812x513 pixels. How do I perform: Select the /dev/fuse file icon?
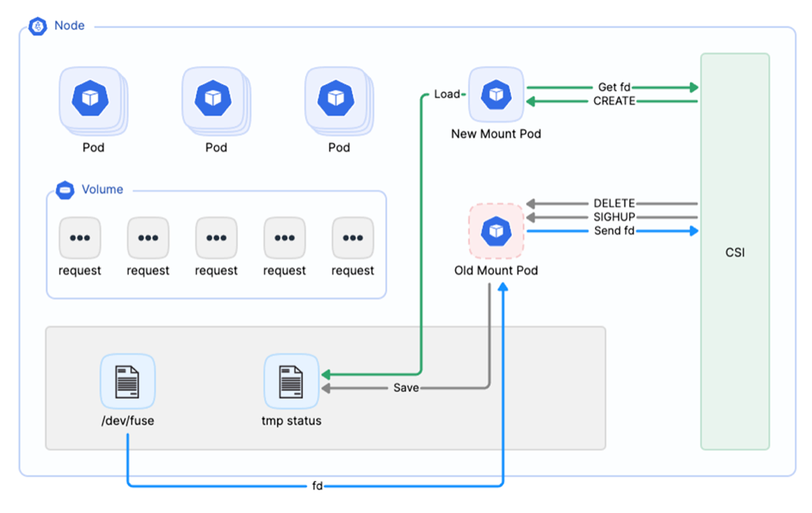(127, 381)
